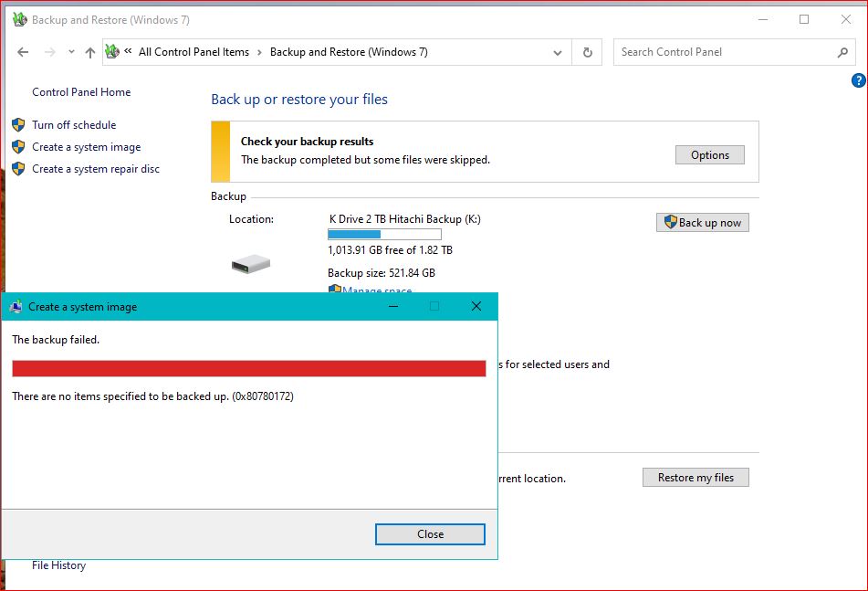Click 'The backup failed.' text

[56, 340]
